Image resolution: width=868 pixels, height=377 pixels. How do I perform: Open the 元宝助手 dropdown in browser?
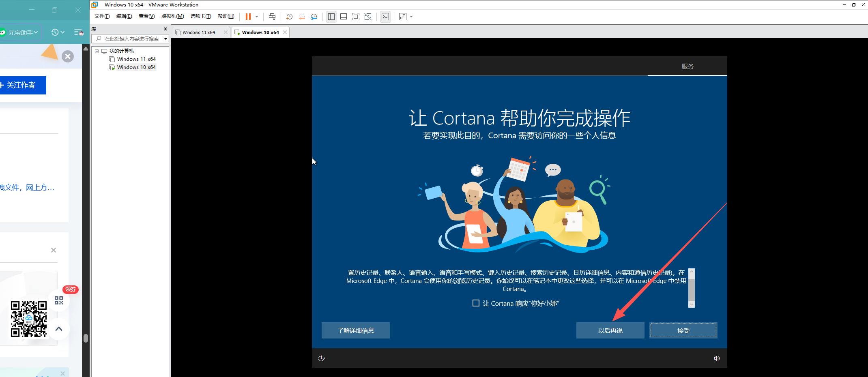click(20, 32)
